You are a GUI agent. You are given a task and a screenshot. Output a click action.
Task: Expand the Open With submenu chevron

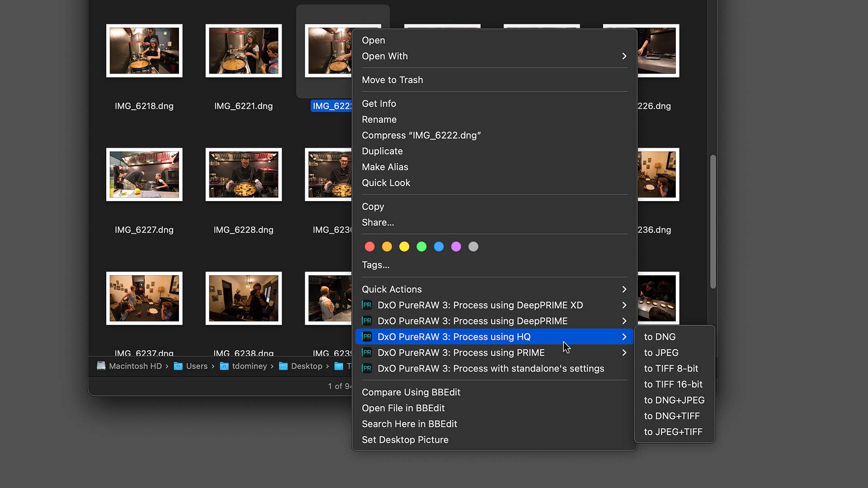624,56
